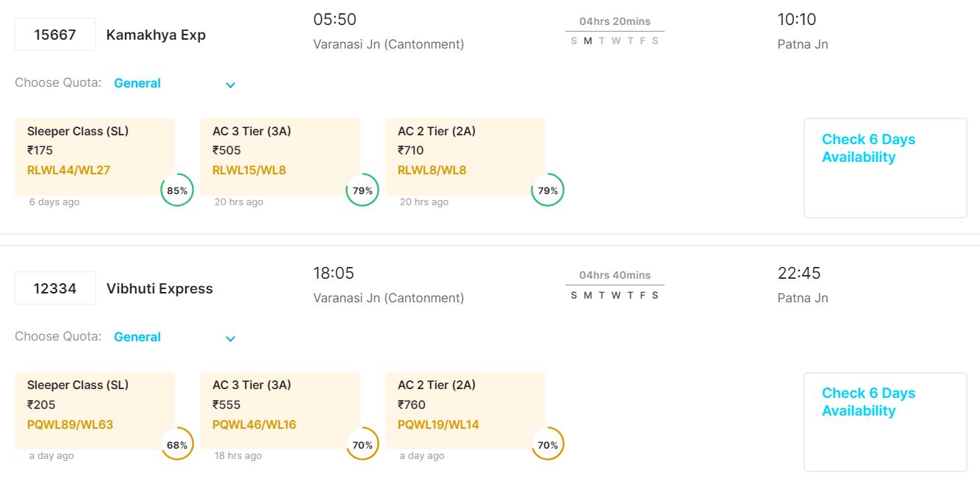This screenshot has height=481, width=980.
Task: Open Vibhuti Express train name
Action: coord(160,288)
